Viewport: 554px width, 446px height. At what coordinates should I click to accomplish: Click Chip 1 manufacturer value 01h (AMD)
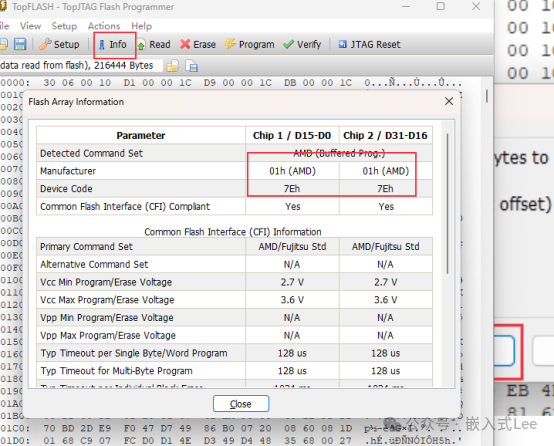293,171
